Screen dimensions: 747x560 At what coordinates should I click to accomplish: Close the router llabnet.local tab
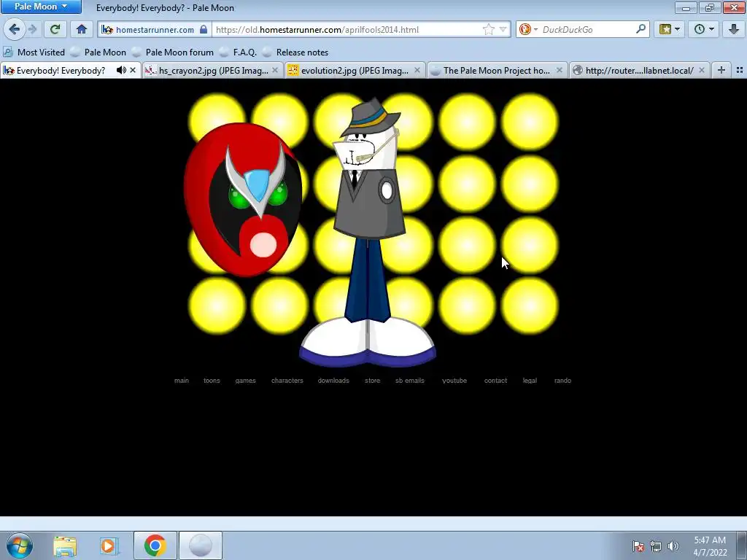702,71
